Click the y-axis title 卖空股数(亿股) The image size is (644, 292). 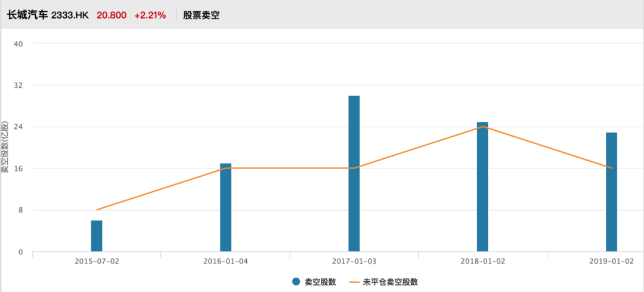point(4,147)
